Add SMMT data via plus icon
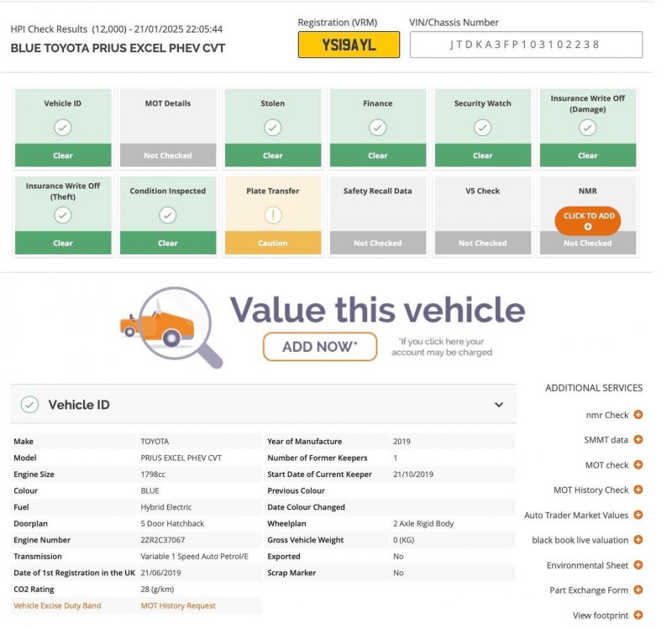This screenshot has height=629, width=672. [x=638, y=439]
